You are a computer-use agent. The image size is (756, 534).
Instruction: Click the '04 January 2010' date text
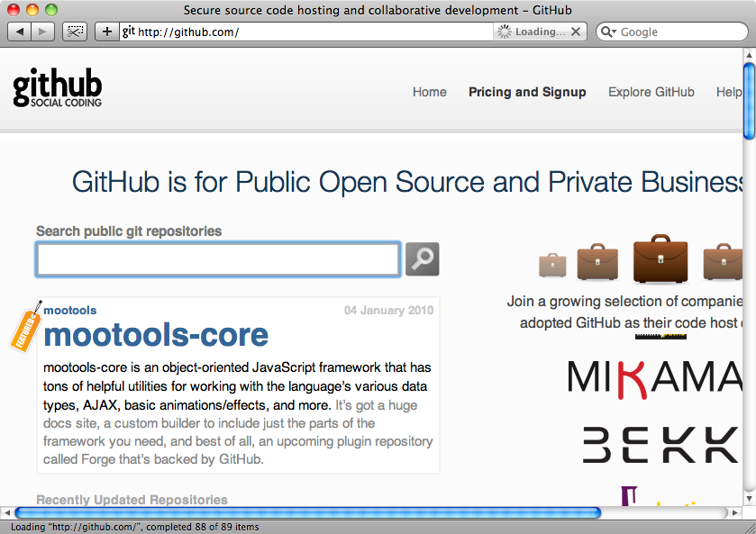388,311
